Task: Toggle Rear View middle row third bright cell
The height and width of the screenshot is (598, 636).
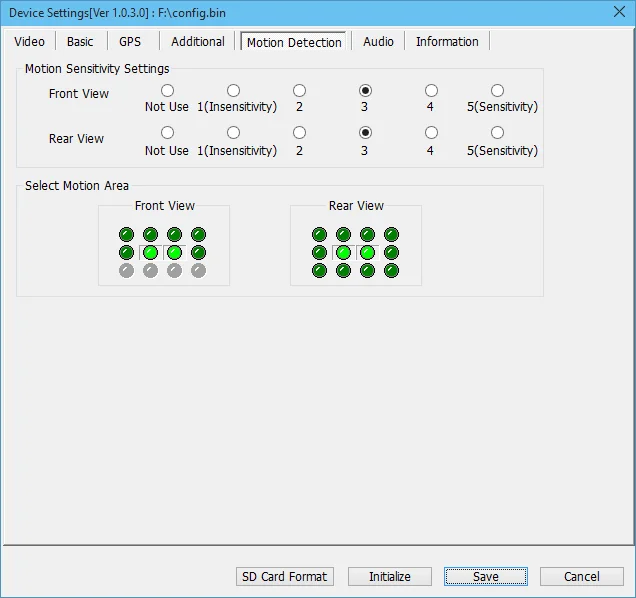Action: click(x=367, y=252)
